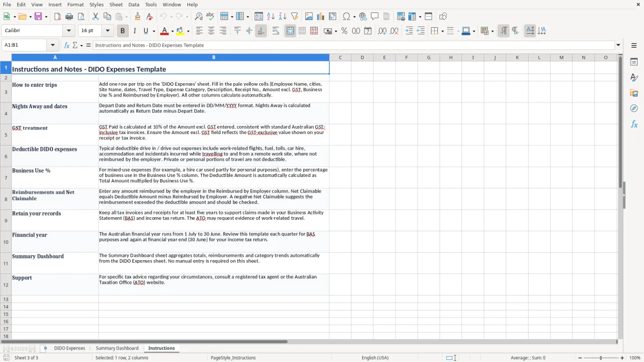This screenshot has width=644, height=362.
Task: Expand the formula bar arrow
Action: click(x=618, y=45)
